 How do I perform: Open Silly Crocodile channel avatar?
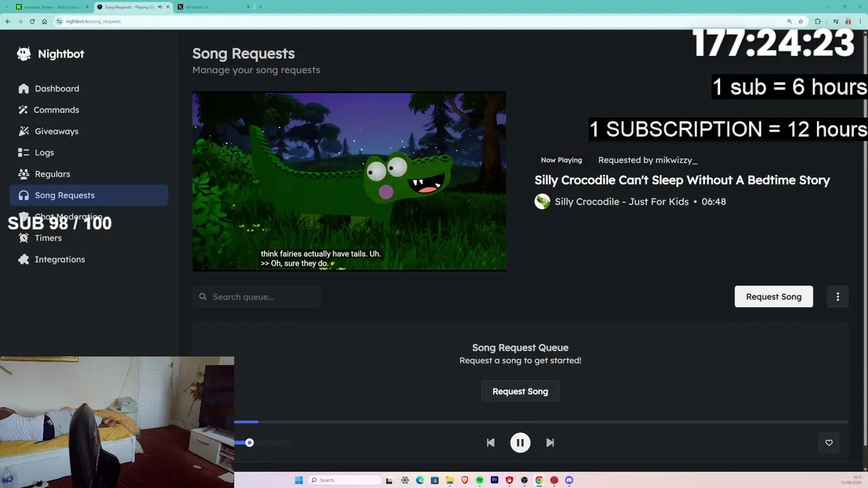click(542, 201)
